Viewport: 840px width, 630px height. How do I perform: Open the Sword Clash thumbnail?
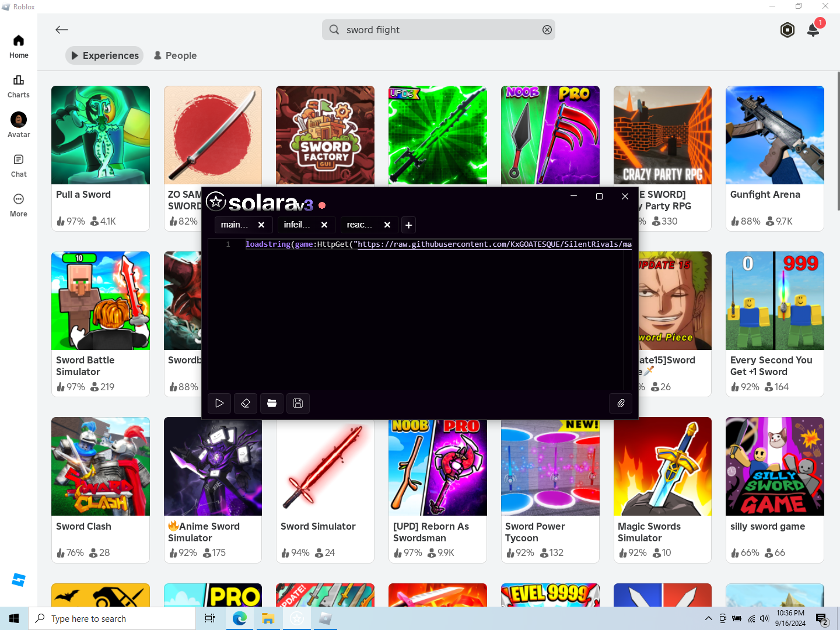click(100, 466)
